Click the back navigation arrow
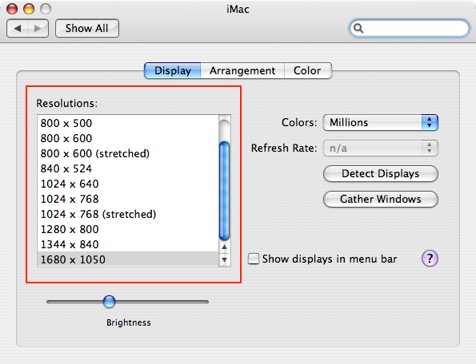This screenshot has height=364, width=476. point(17,28)
